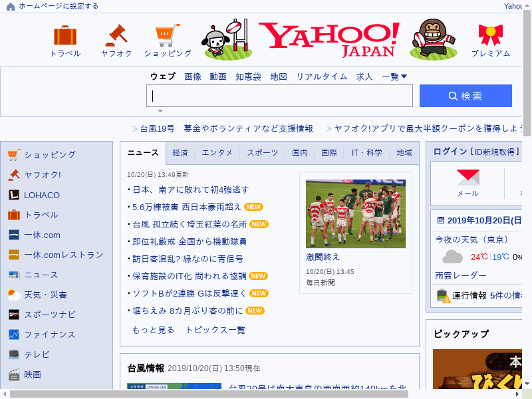Switch to the スポーツ news tab
Screen dimensions: 532x399
(x=262, y=153)
